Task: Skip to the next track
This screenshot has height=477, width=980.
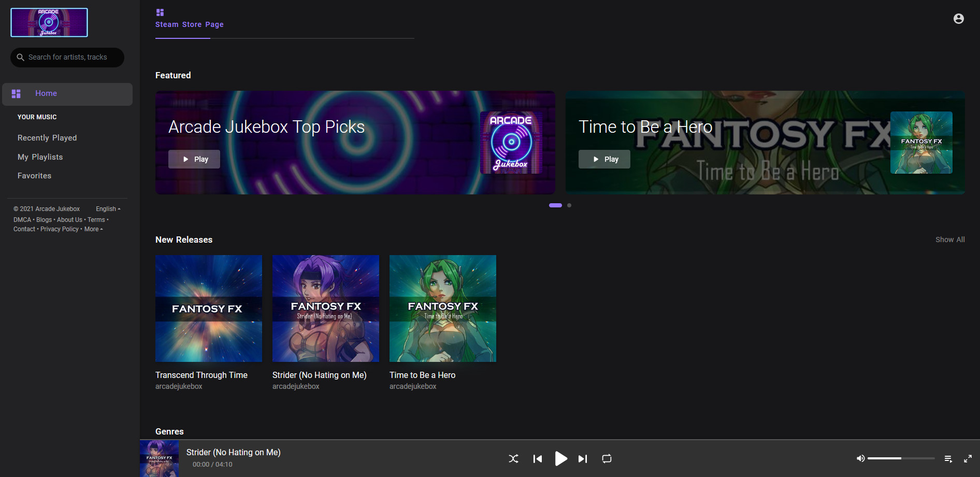Action: point(582,458)
